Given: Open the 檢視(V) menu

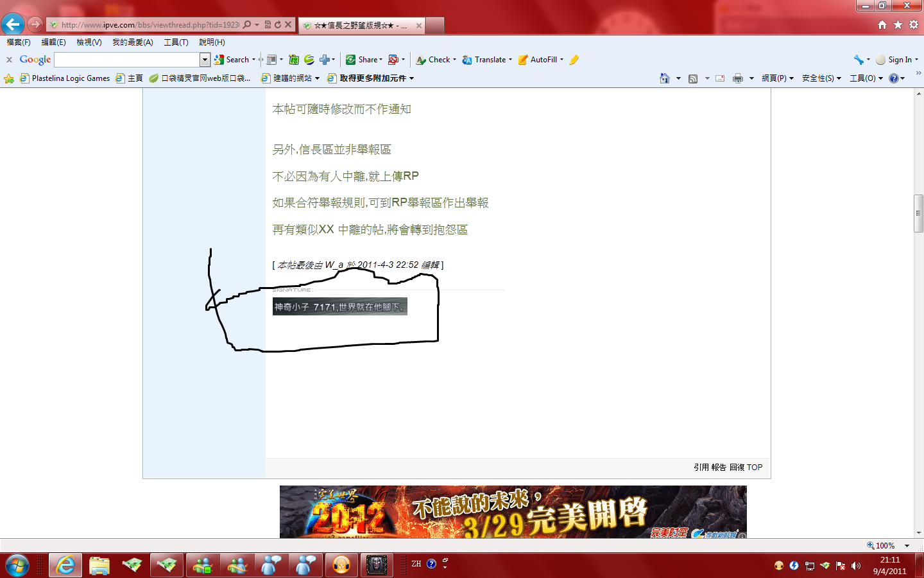Looking at the screenshot, I should 89,42.
